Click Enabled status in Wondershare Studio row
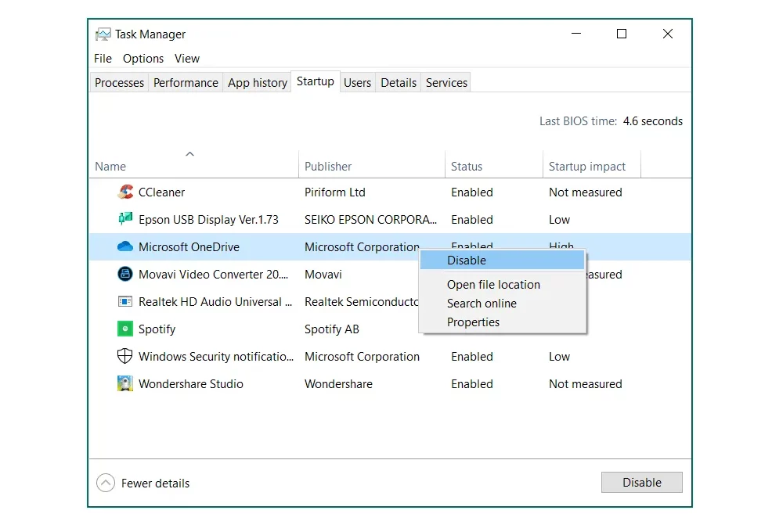 pos(471,384)
